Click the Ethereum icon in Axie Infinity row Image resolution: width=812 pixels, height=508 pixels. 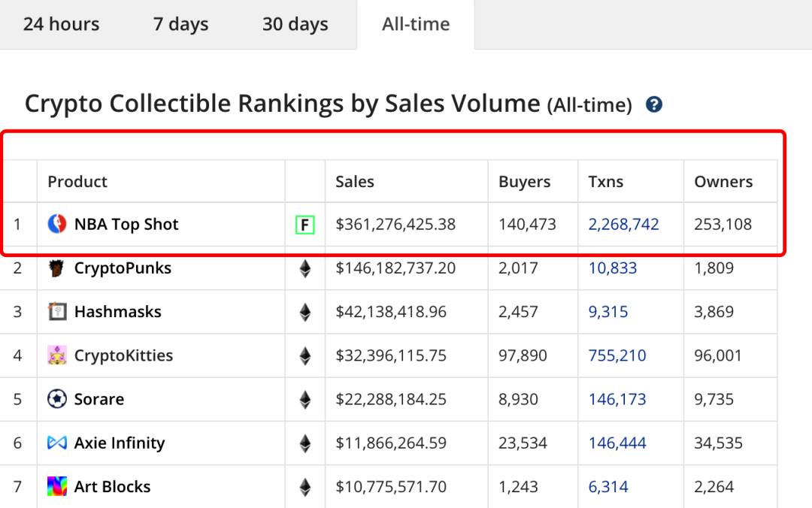(305, 443)
